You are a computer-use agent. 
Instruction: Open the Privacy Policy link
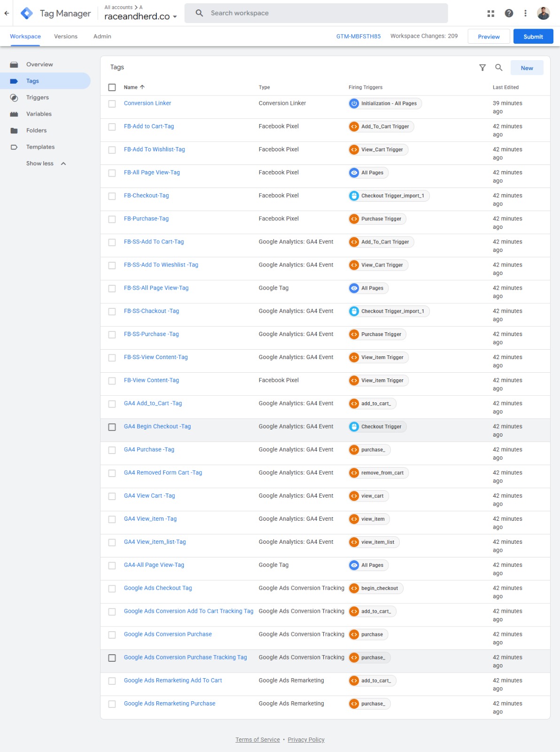click(306, 740)
